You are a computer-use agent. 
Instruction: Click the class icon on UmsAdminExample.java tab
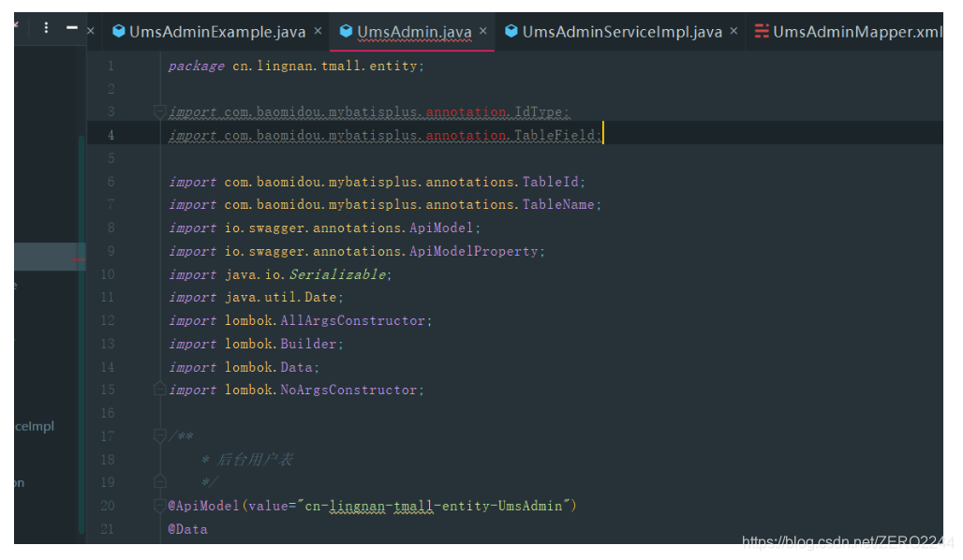pyautogui.click(x=120, y=31)
